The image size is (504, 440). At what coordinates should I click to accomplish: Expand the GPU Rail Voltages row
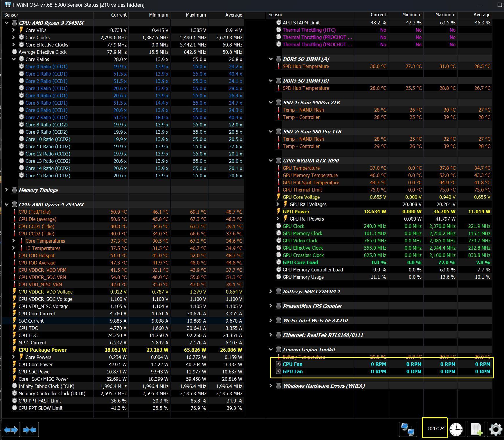[x=278, y=204]
